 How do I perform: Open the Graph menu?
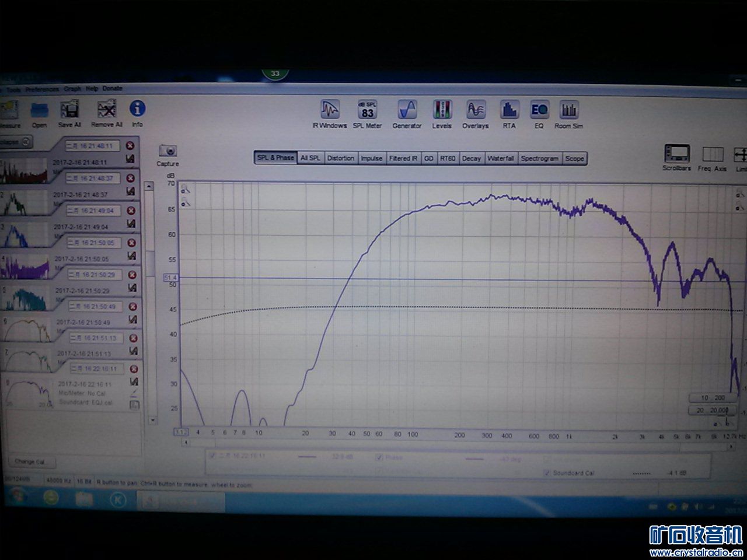point(72,89)
